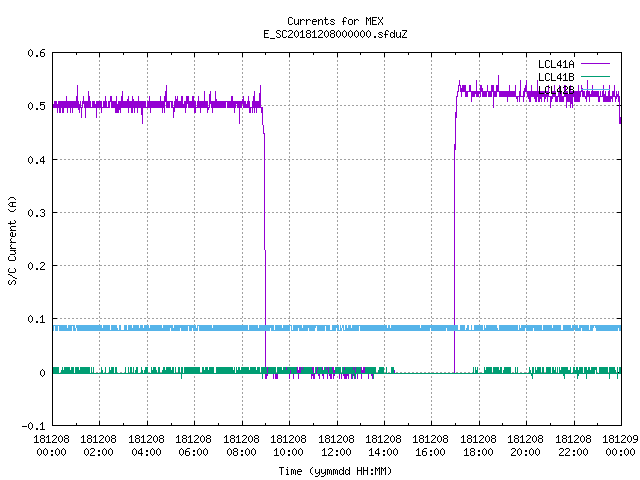Click the 181208 06:00 x-axis tick label

[193, 446]
